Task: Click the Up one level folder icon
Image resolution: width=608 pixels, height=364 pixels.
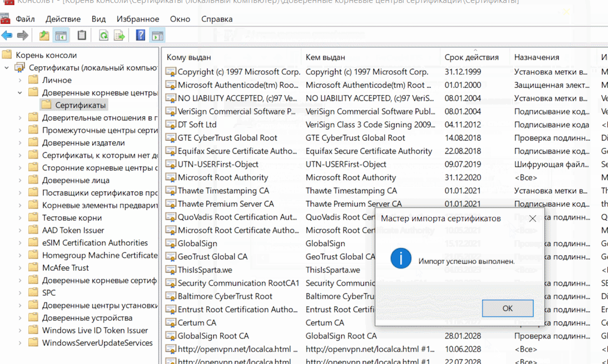Action: tap(44, 36)
